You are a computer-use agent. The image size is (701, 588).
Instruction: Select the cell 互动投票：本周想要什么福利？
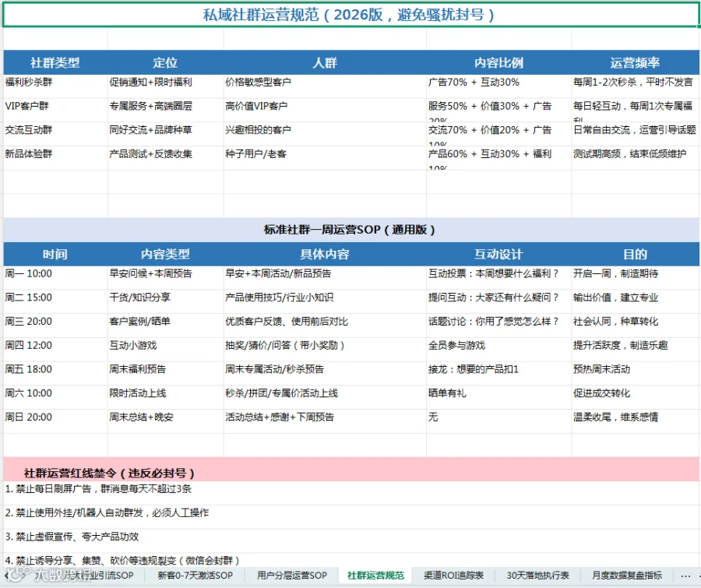(x=499, y=278)
